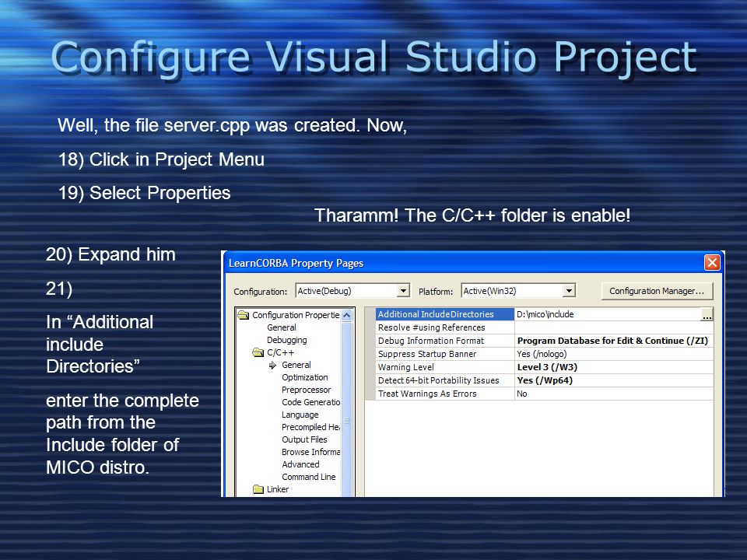Select General under C/C++ node
Screen dimensions: 747x560
pyautogui.click(x=296, y=365)
